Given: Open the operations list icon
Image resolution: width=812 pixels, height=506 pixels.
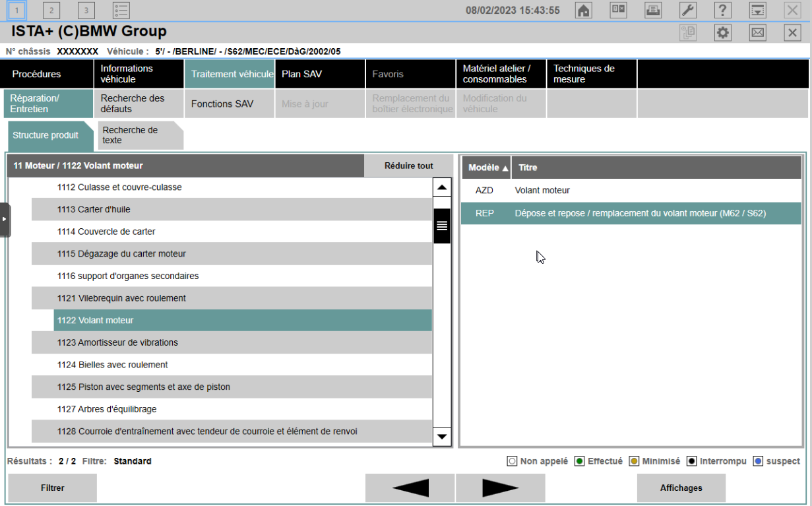Looking at the screenshot, I should click(121, 10).
